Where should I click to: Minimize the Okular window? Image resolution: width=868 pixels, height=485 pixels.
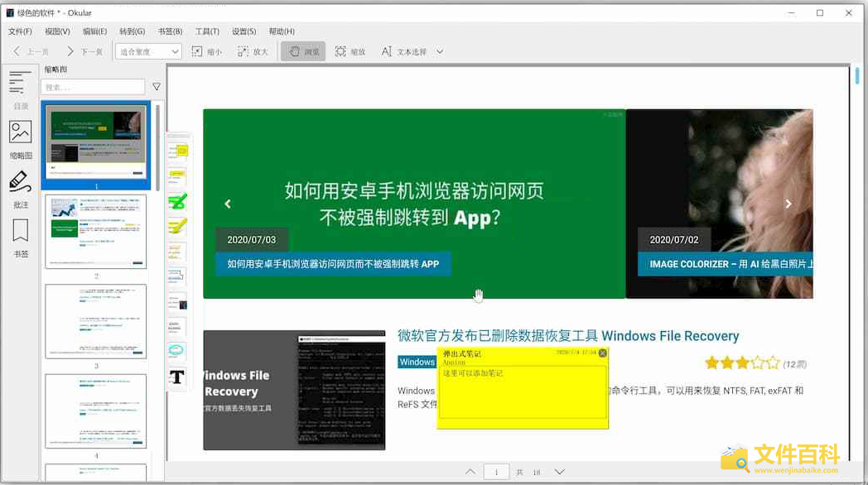[791, 12]
